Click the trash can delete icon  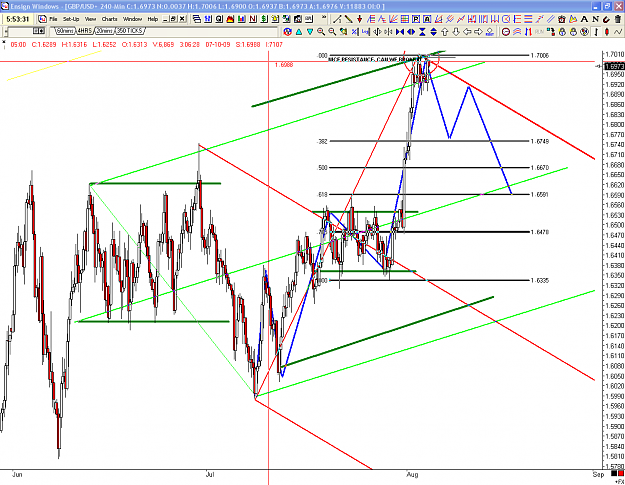(x=617, y=19)
